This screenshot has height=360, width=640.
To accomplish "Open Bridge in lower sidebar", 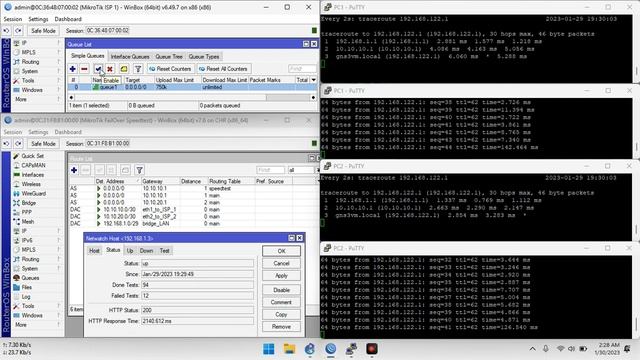I will 29,203.
